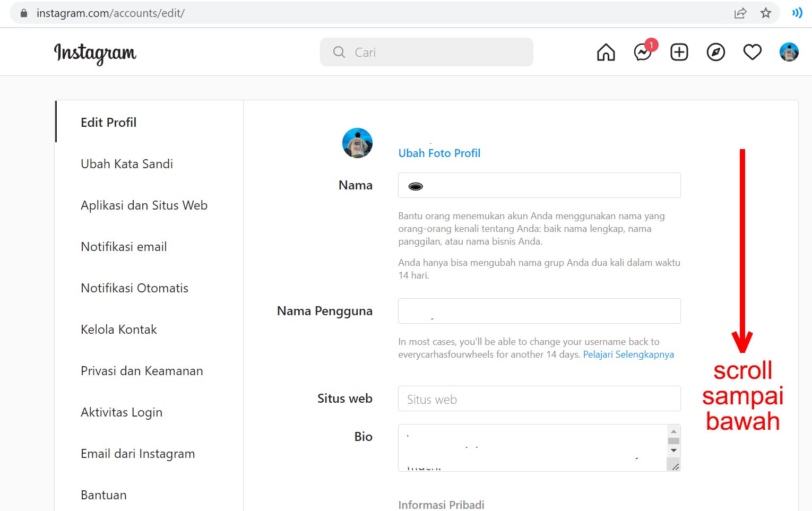The image size is (812, 511).
Task: Click inside the Nama text field
Action: (x=539, y=185)
